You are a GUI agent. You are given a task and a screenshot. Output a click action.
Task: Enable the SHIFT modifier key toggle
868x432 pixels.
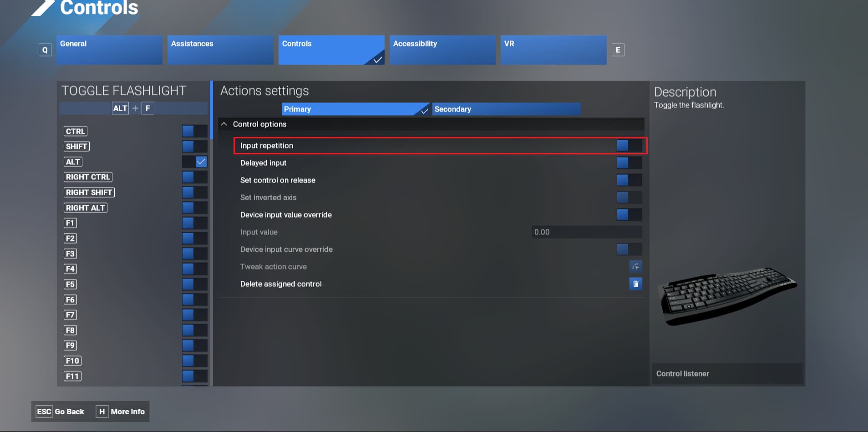click(x=194, y=147)
